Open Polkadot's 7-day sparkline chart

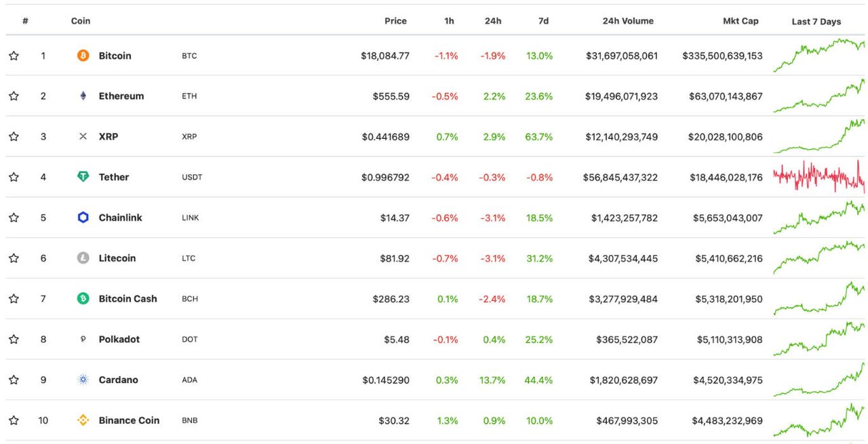click(x=819, y=338)
